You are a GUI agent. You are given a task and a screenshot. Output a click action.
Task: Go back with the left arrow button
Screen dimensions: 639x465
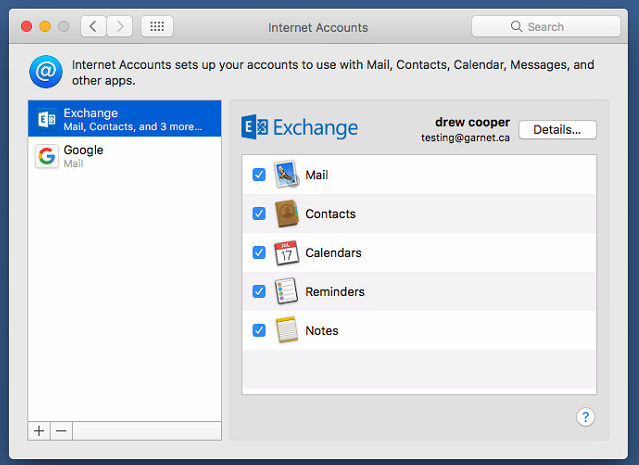click(93, 27)
